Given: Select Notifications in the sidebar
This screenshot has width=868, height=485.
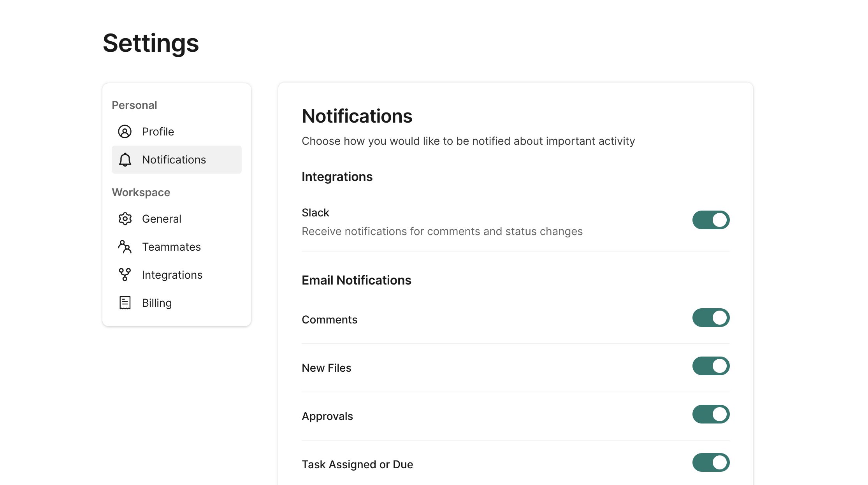Looking at the screenshot, I should point(174,160).
